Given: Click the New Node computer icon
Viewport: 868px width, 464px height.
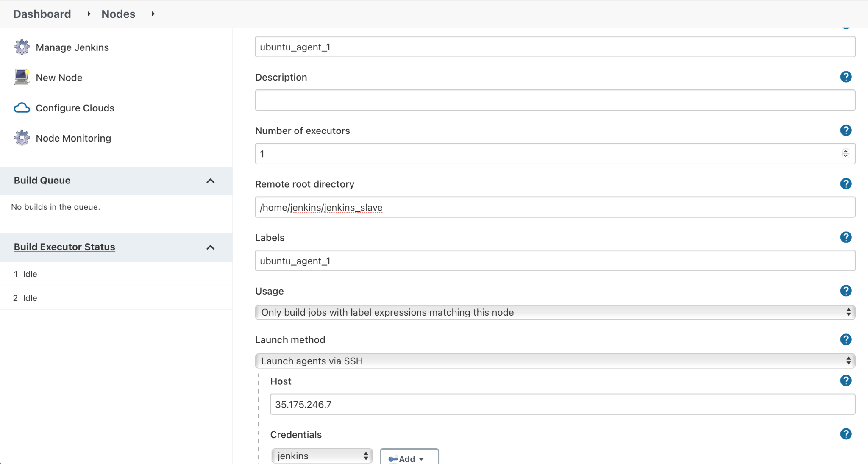Looking at the screenshot, I should click(x=22, y=77).
